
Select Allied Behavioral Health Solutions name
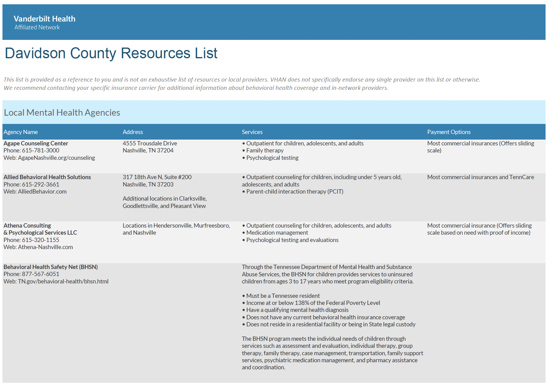(x=47, y=177)
